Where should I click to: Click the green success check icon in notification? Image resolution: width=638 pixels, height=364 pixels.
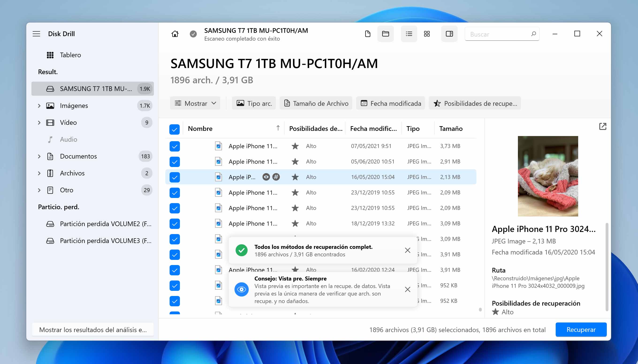241,250
